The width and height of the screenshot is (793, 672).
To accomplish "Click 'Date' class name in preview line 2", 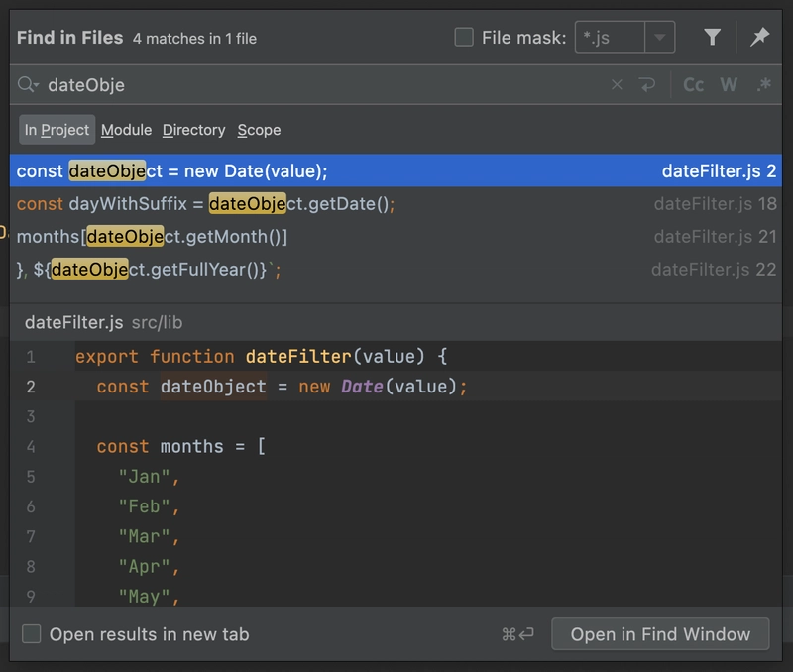I will (362, 387).
